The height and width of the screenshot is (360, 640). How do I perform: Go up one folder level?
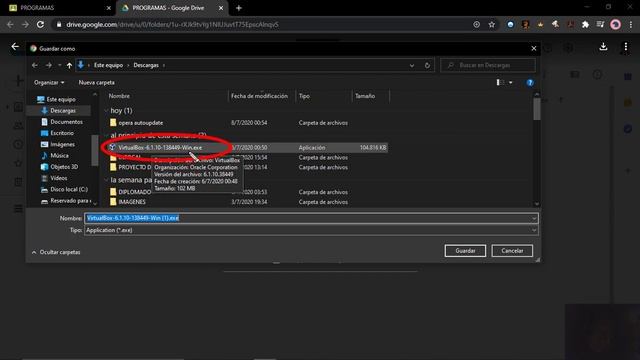coord(69,65)
